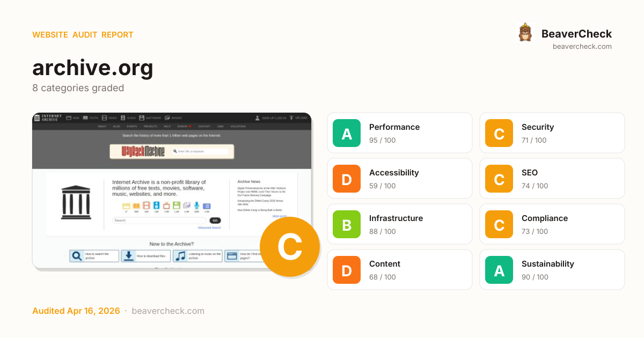Open the SEO category card
Image resolution: width=644 pixels, height=338 pixels.
(x=552, y=179)
